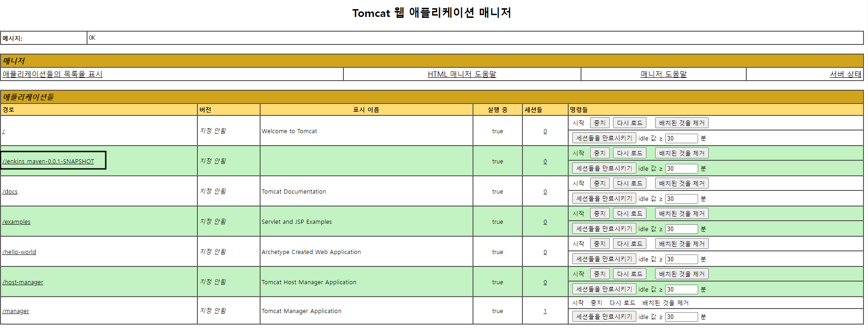Open /Jenkins_maven-0.0.1-SNAPSHOT path link

point(48,162)
